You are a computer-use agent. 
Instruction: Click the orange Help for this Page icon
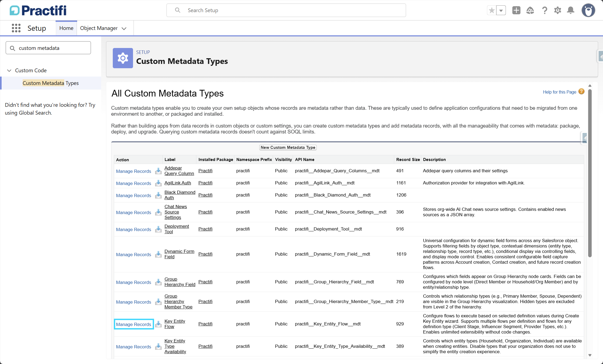[581, 92]
